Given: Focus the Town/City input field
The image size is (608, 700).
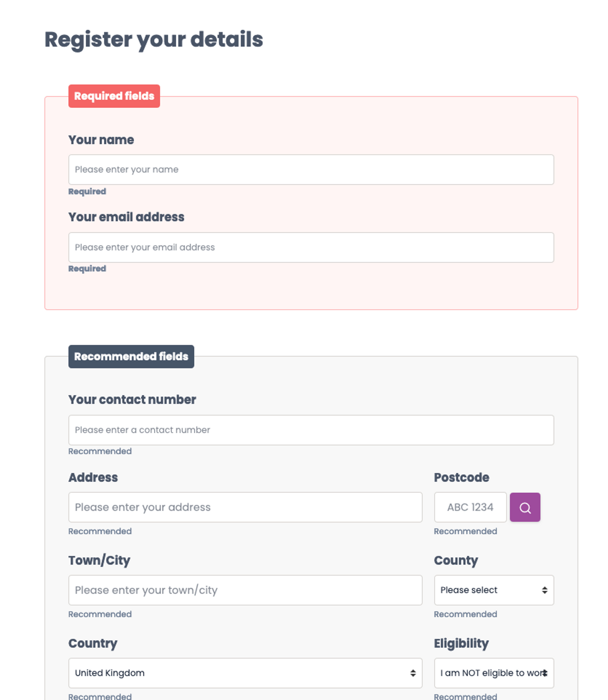Looking at the screenshot, I should pyautogui.click(x=245, y=590).
